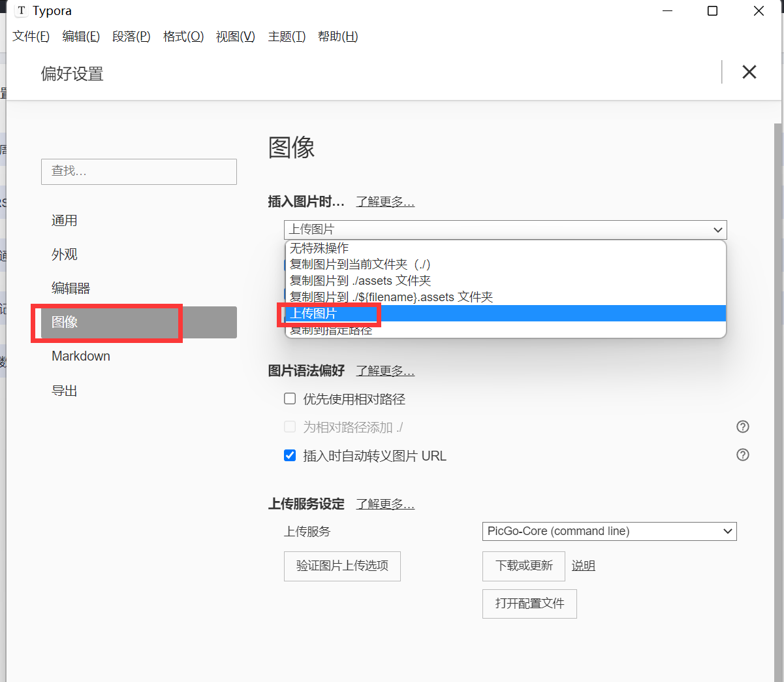Open the 主题(T) menu
Viewport: 784px width, 682px height.
pos(287,37)
